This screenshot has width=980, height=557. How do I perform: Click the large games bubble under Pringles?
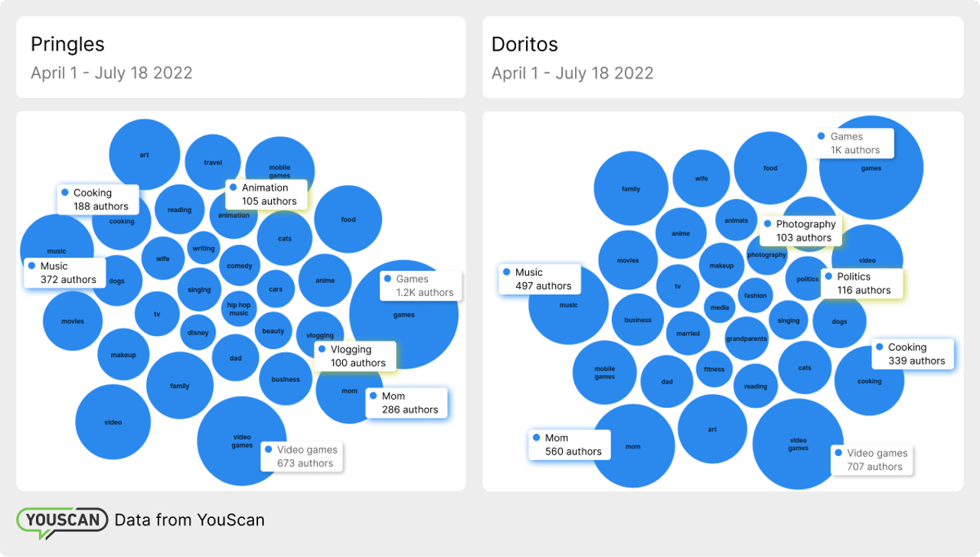coord(404,315)
